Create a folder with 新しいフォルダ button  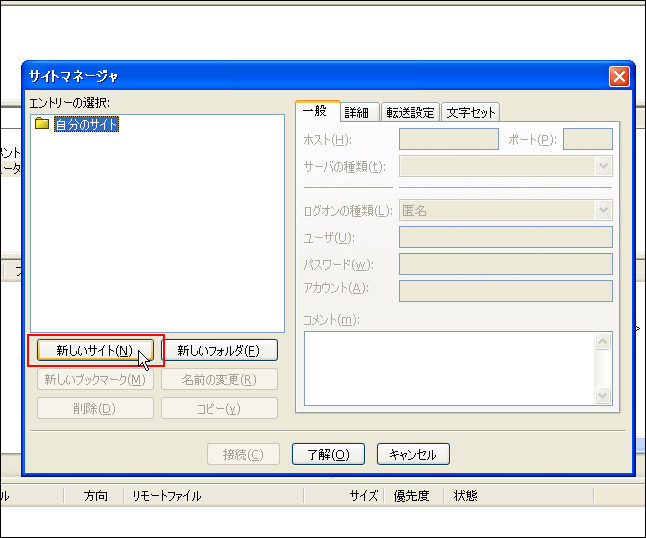219,350
